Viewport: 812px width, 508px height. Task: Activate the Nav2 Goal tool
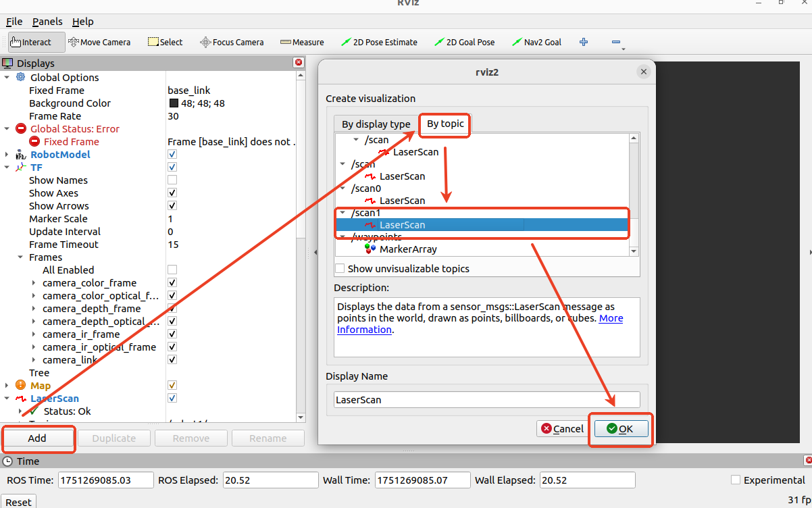(x=537, y=42)
